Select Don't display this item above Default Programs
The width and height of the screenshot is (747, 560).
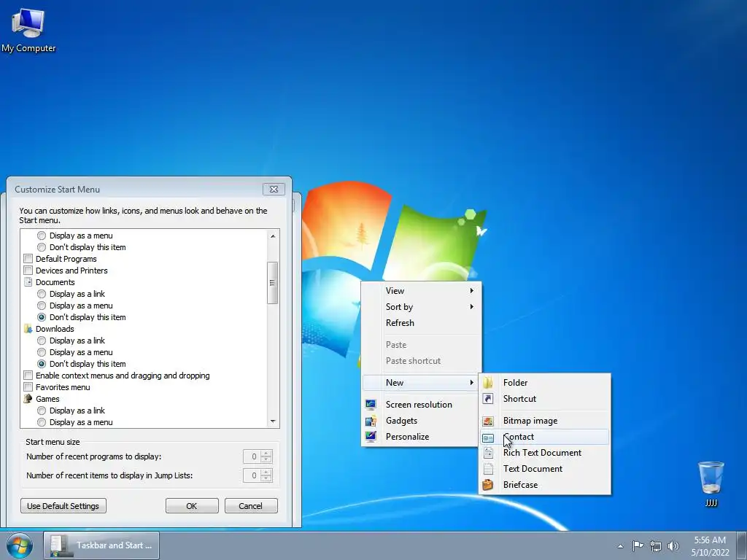click(x=42, y=247)
